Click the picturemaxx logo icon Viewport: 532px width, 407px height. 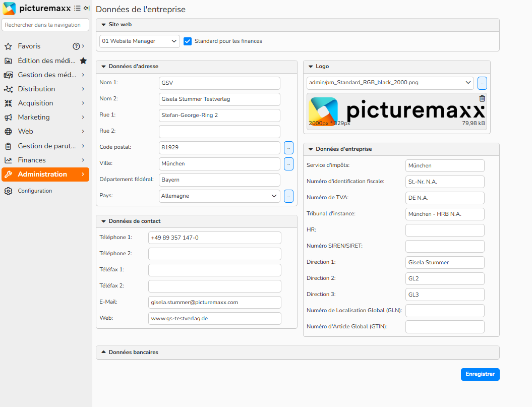[x=9, y=9]
